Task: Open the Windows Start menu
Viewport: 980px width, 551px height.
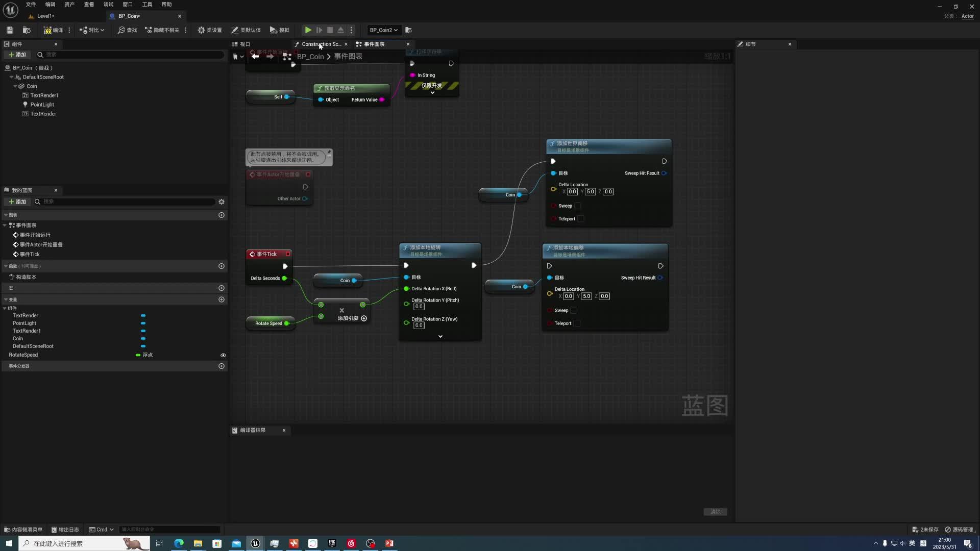Action: [x=9, y=543]
